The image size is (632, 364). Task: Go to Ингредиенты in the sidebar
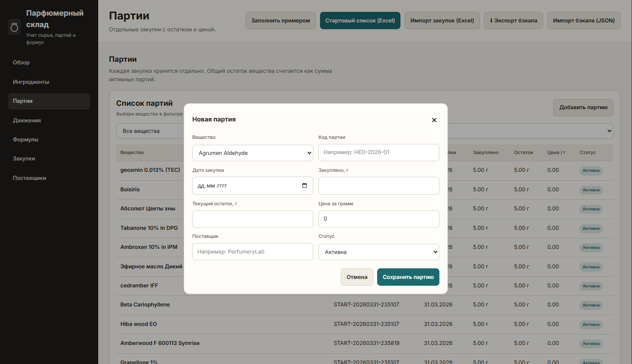click(31, 82)
